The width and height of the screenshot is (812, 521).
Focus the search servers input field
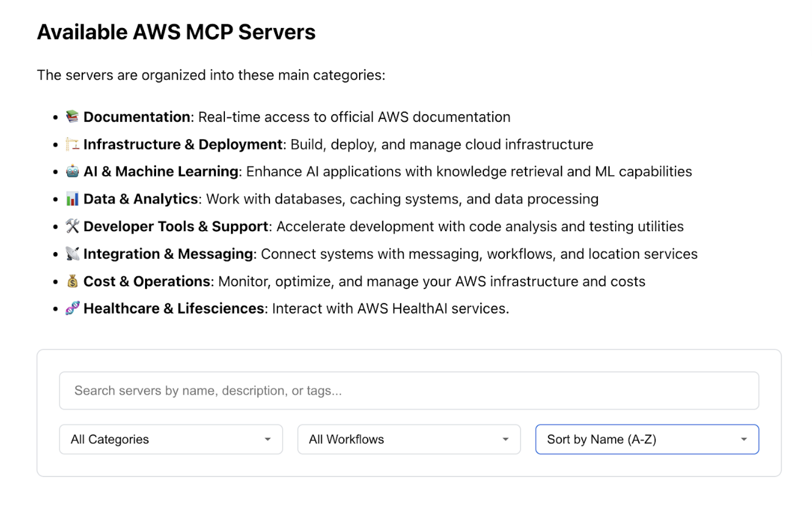(x=409, y=390)
